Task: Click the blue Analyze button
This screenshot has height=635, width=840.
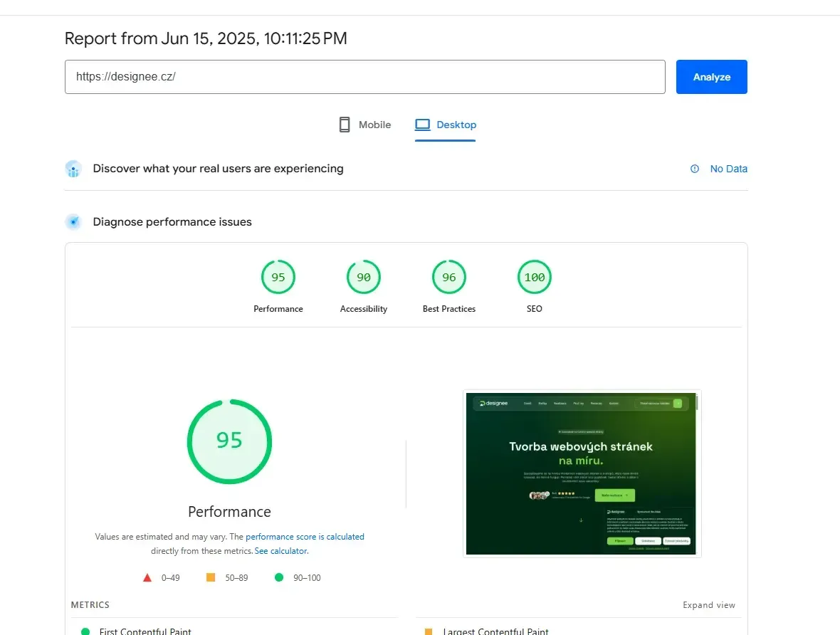Action: [711, 77]
